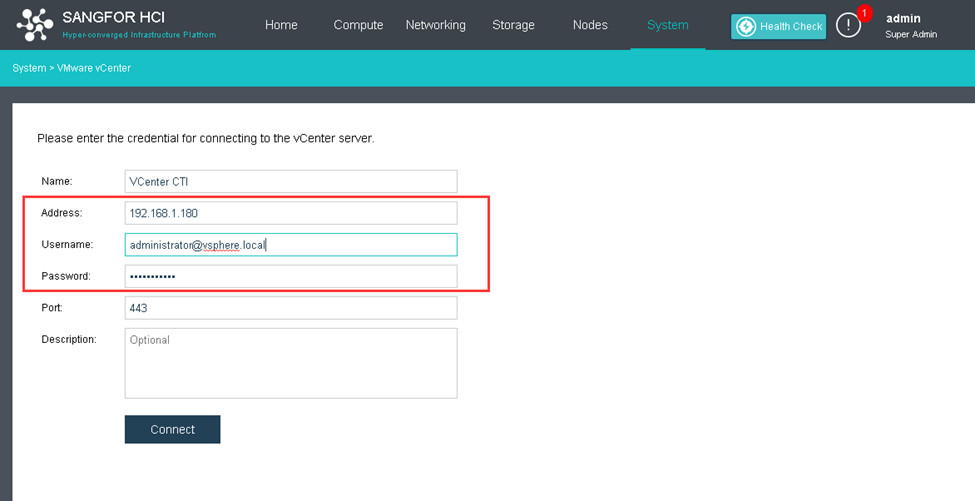Select the System tab
This screenshot has height=501, width=975.
click(668, 25)
